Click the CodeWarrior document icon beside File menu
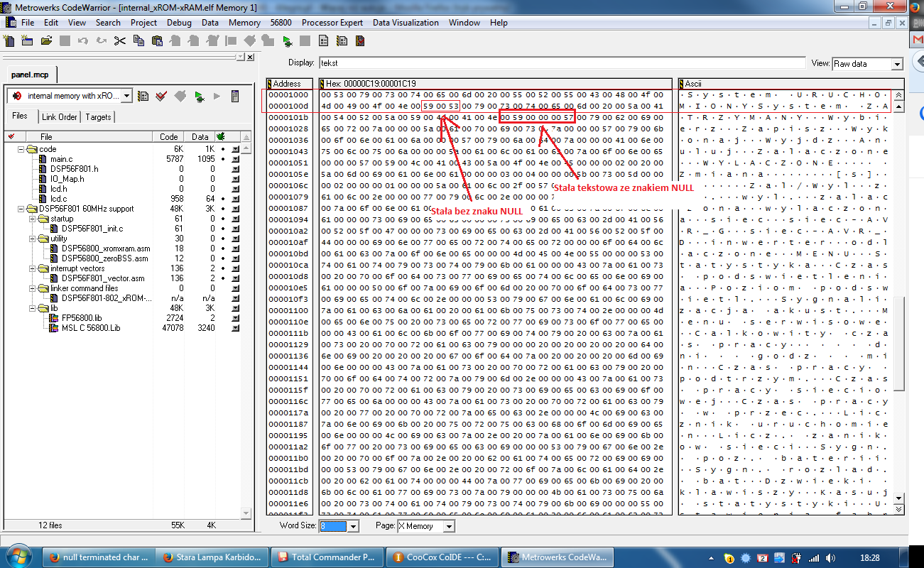 [x=11, y=23]
